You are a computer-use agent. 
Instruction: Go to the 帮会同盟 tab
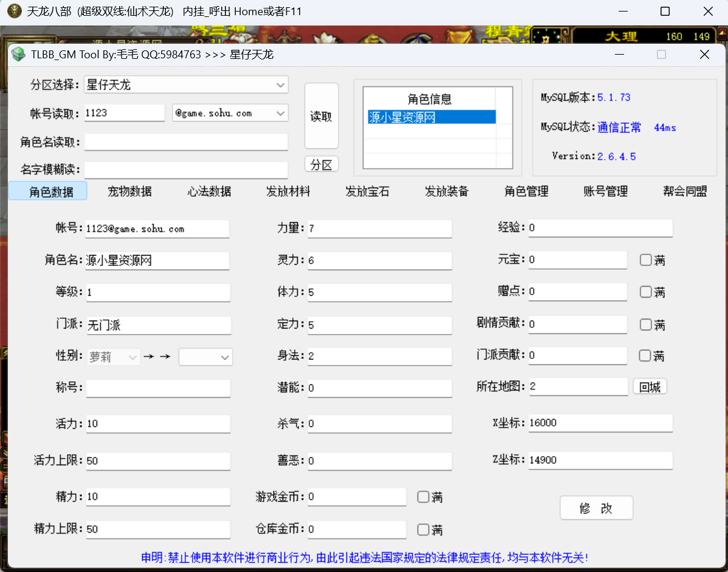pyautogui.click(x=685, y=191)
